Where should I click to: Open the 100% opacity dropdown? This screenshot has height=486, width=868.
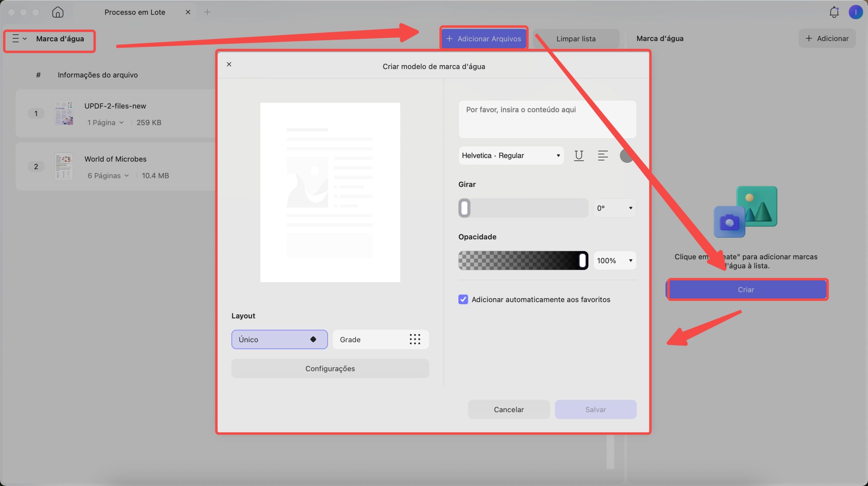(x=615, y=260)
